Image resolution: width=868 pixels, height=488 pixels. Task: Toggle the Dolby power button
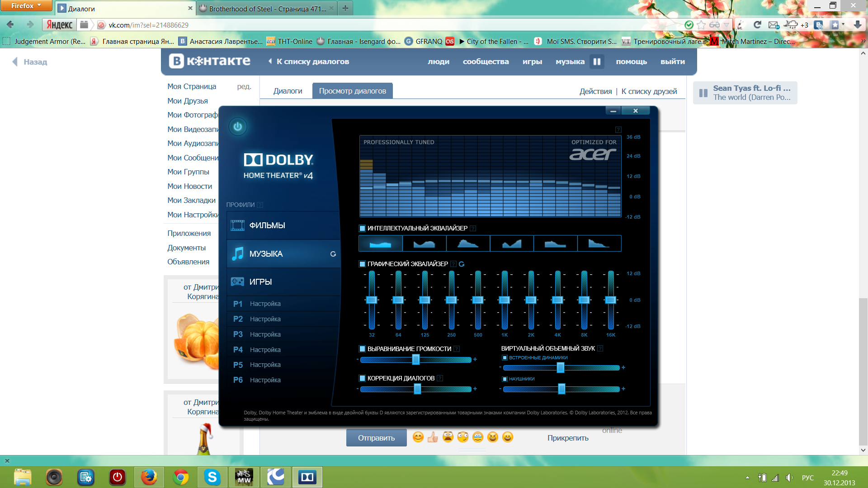tap(238, 127)
